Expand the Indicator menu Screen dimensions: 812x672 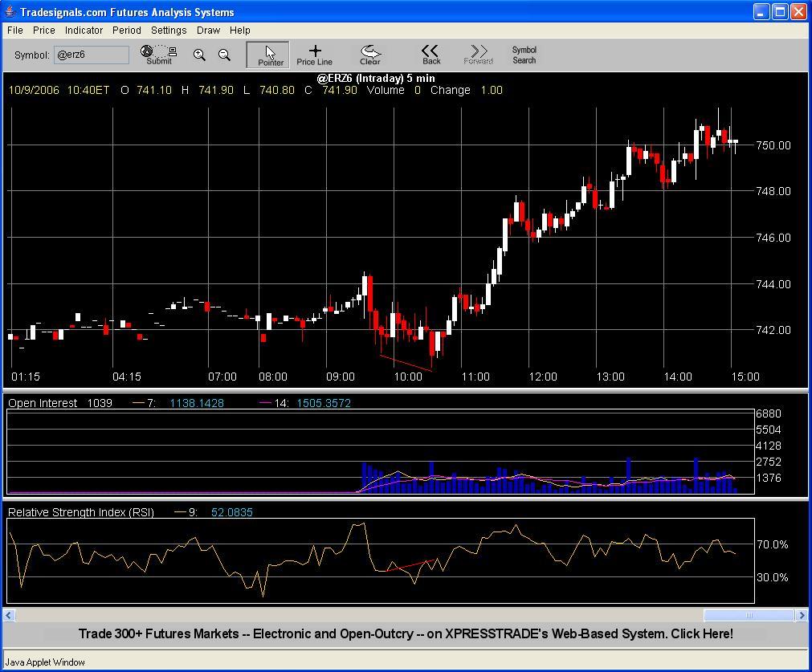(84, 30)
